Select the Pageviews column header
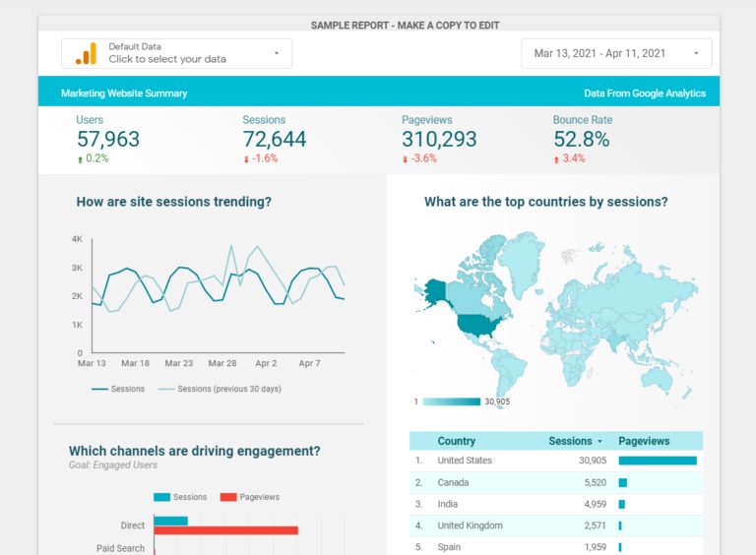 (644, 441)
